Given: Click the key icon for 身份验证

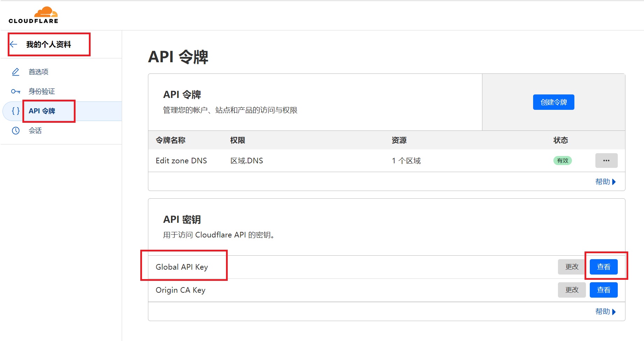Looking at the screenshot, I should pyautogui.click(x=16, y=91).
